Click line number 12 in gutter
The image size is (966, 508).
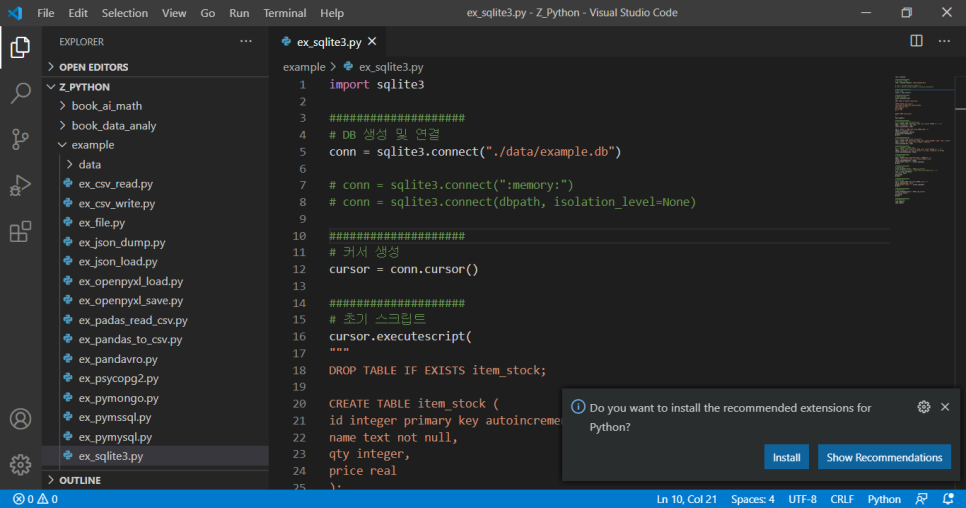tap(299, 269)
